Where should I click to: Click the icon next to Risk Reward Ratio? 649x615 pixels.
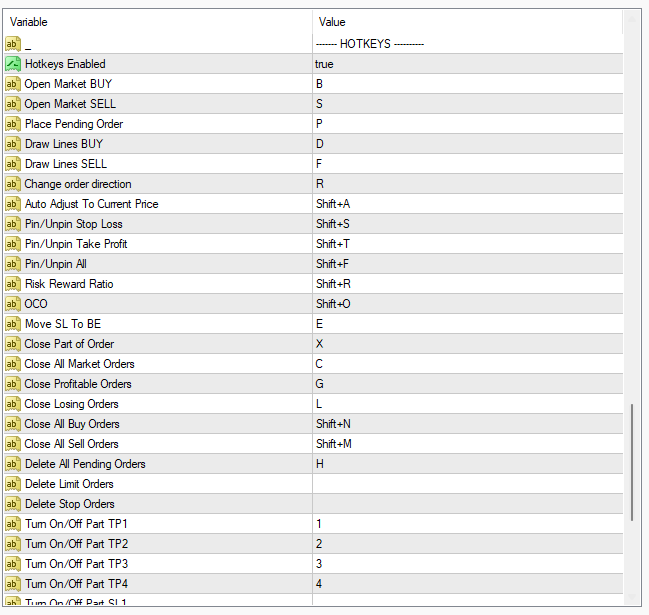pos(13,284)
